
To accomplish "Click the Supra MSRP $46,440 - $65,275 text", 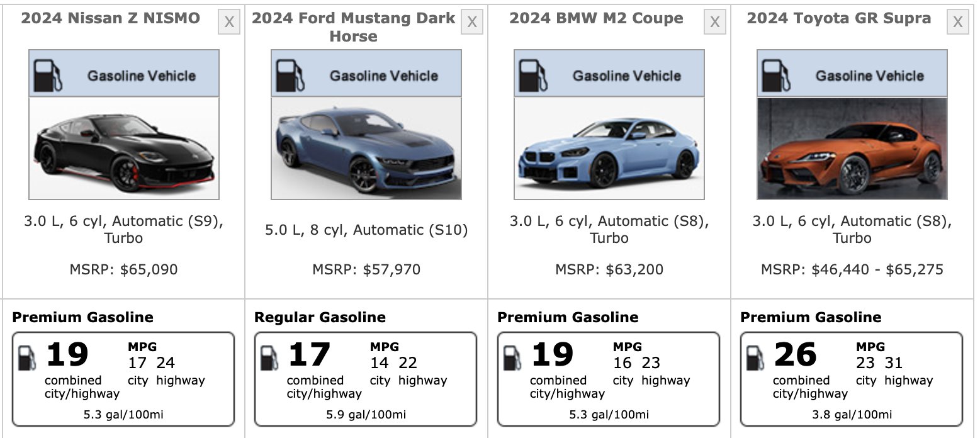I will coord(852,270).
